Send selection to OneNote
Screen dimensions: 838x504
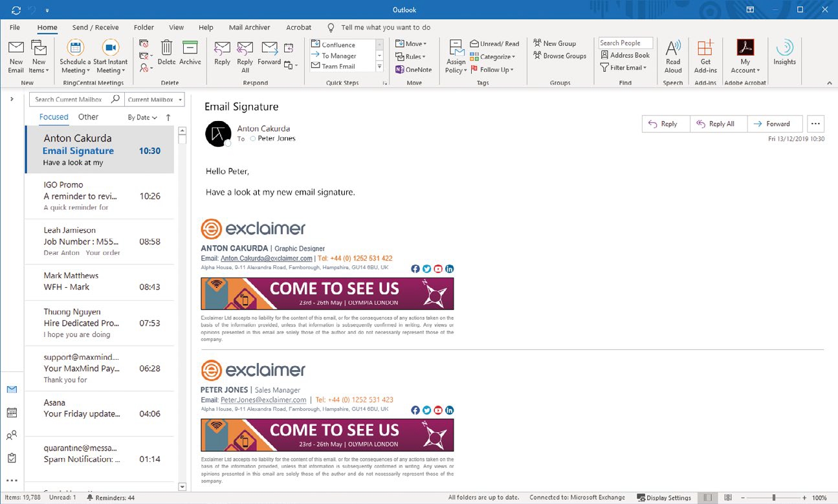[413, 70]
